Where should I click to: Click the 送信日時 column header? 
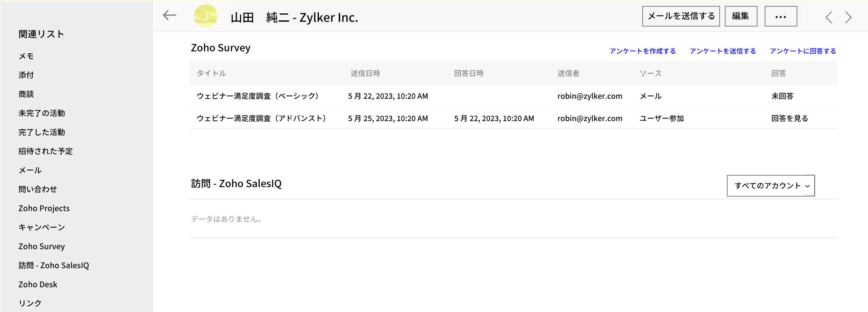[365, 73]
